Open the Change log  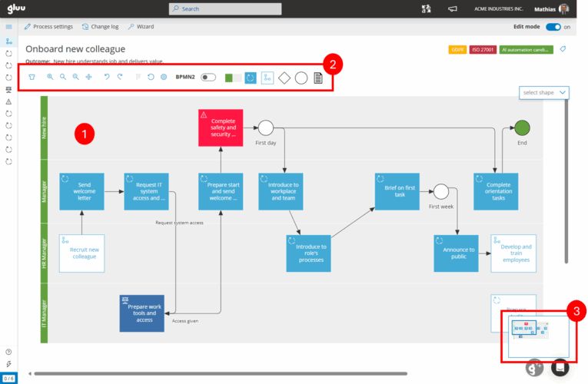pos(100,27)
